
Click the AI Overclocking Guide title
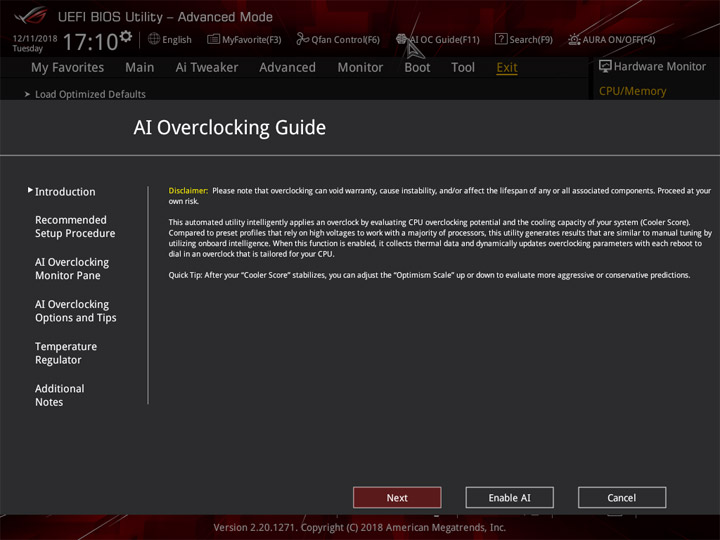pos(230,128)
